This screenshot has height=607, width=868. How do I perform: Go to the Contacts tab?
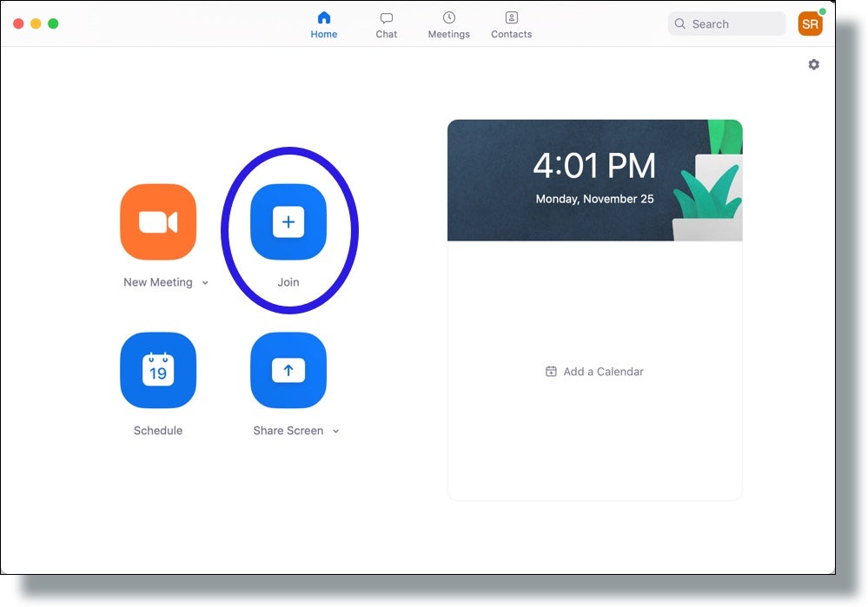tap(511, 25)
